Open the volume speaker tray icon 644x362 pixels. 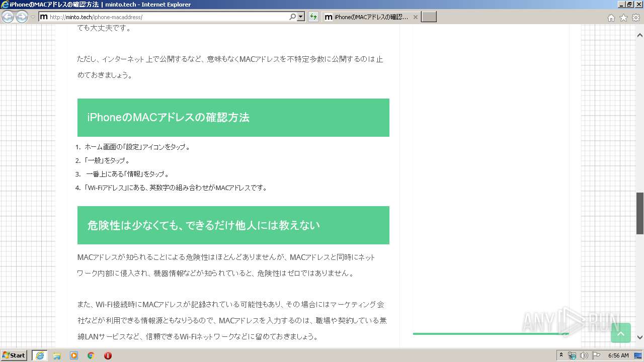[x=584, y=355]
